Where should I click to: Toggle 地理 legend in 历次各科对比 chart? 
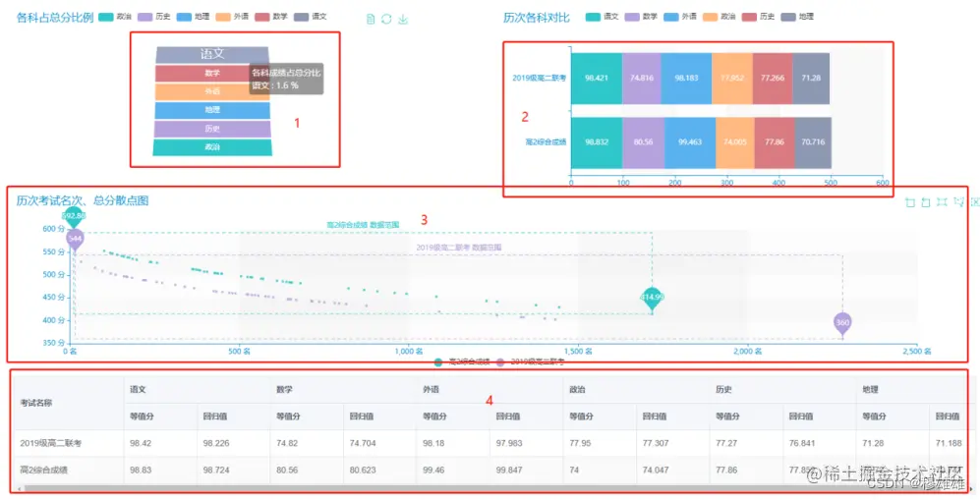point(797,17)
